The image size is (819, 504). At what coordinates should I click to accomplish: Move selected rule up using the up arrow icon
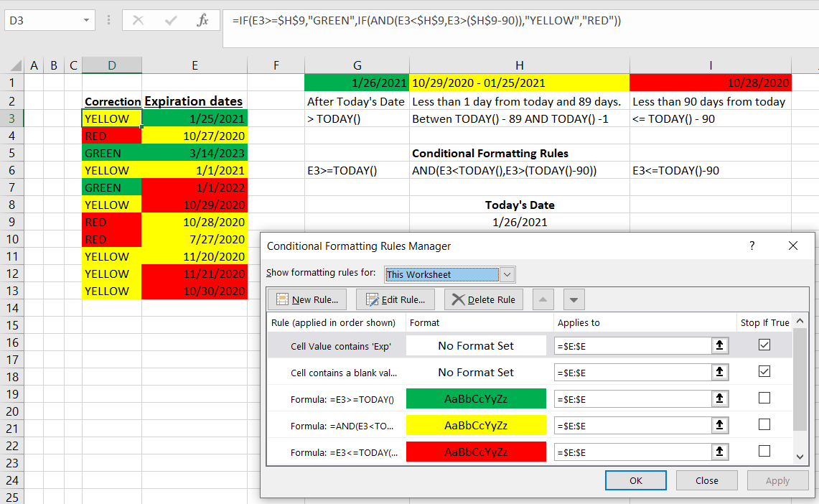coord(543,299)
